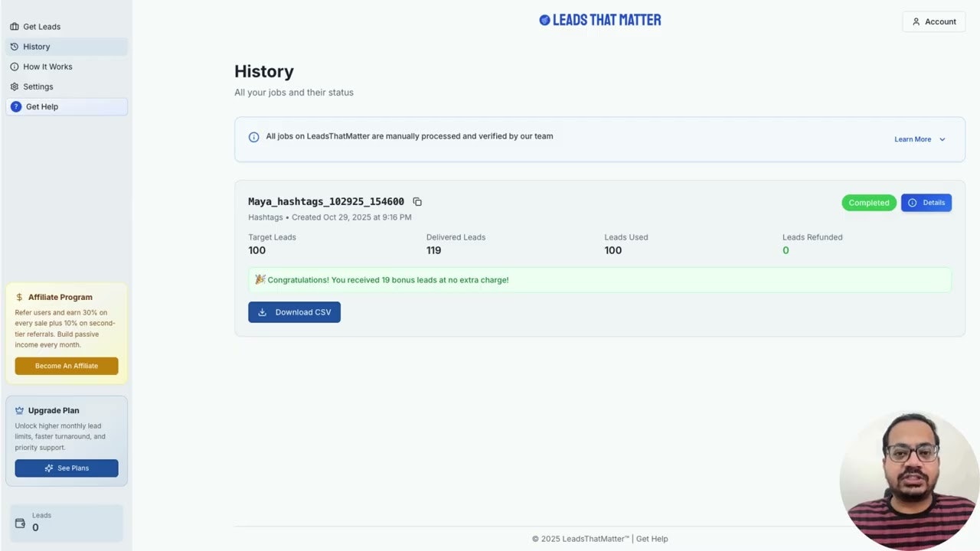Click the Get Help sidebar button

click(67, 106)
